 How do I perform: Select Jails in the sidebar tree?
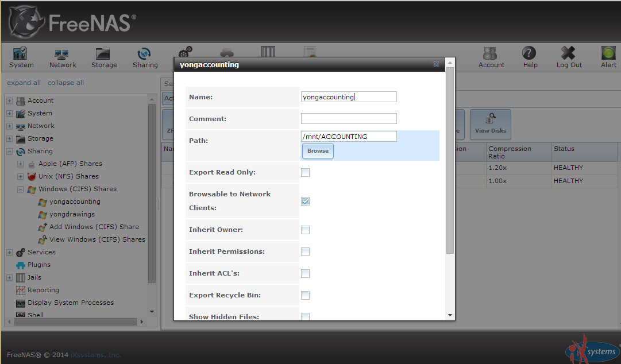34,278
